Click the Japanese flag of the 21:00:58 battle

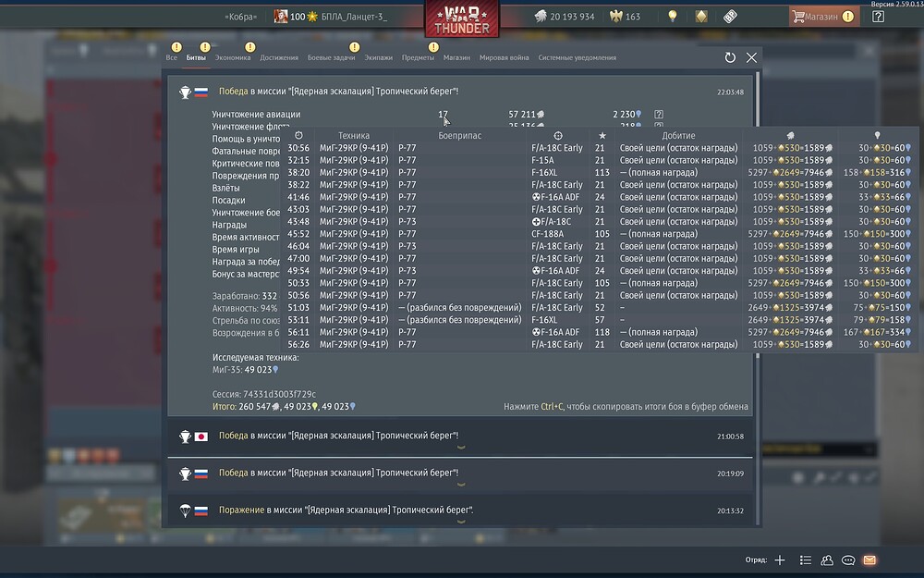[201, 437]
